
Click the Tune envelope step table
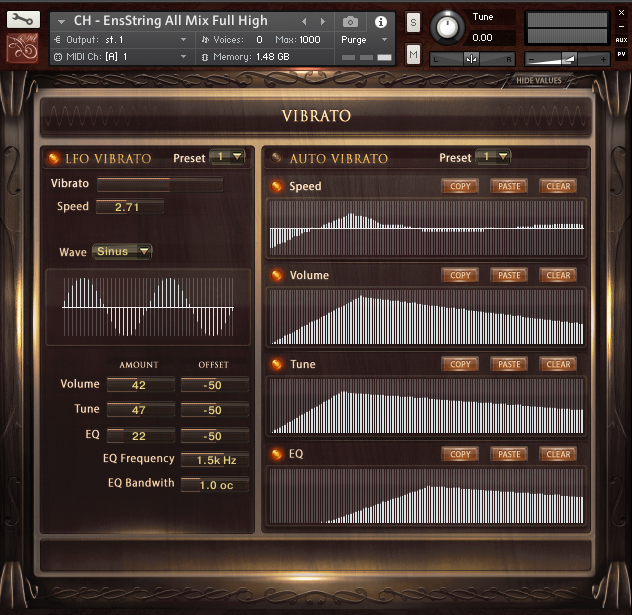[x=426, y=406]
